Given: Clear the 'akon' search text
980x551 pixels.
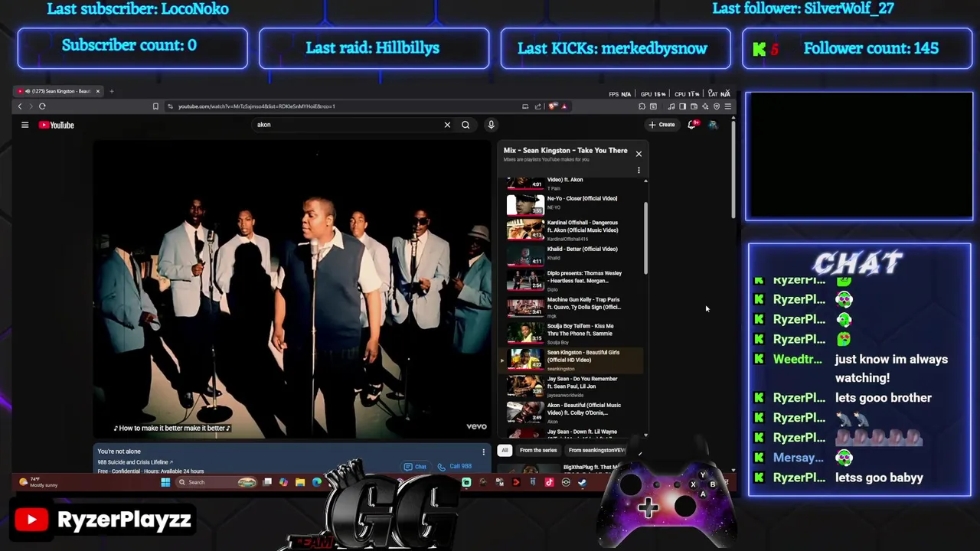Looking at the screenshot, I should pos(447,125).
